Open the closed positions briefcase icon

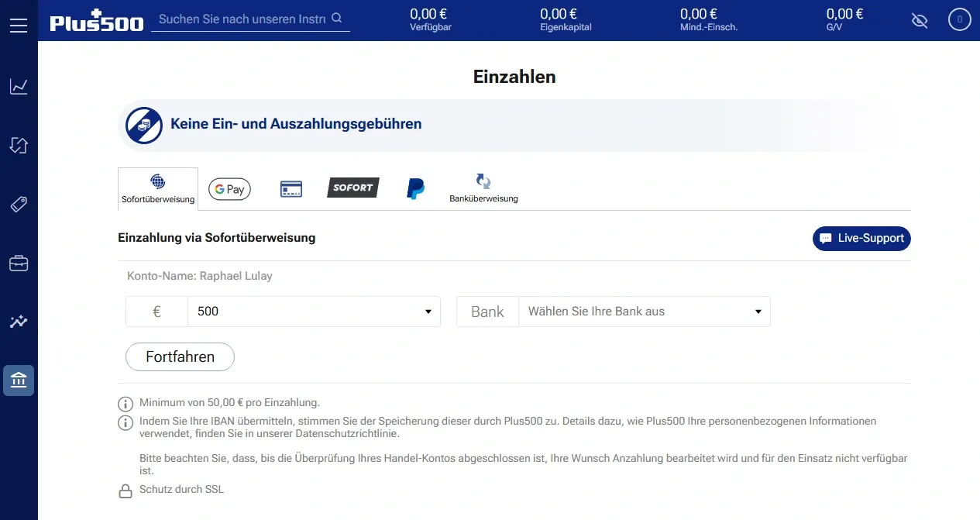pyautogui.click(x=19, y=263)
